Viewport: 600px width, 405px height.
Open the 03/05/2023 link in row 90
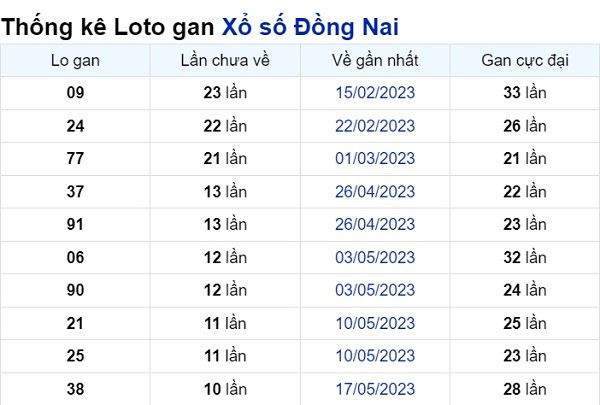pyautogui.click(x=375, y=290)
